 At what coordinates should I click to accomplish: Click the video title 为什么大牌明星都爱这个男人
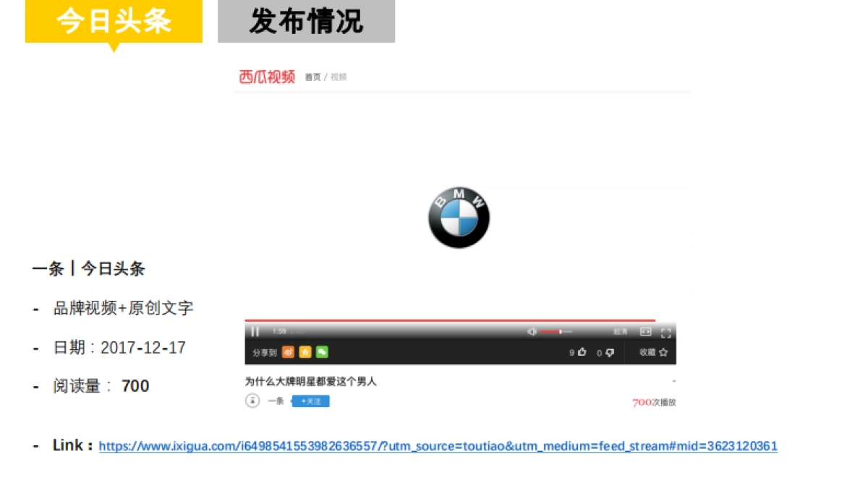311,380
